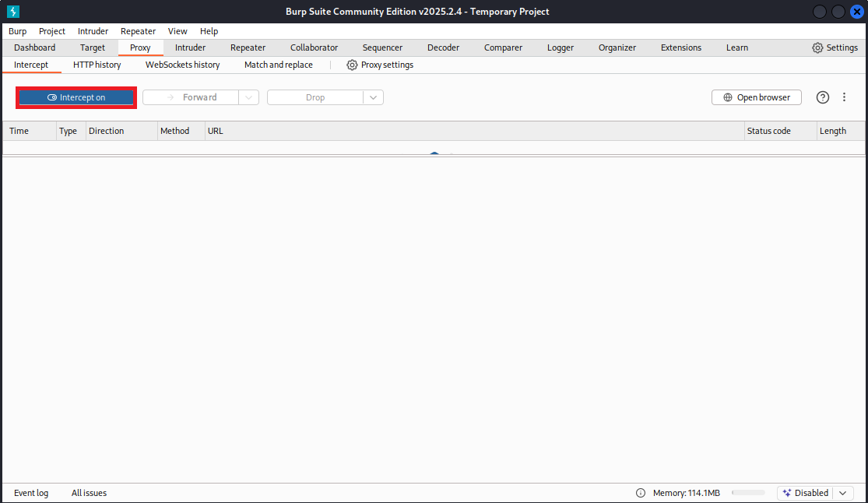Expand the Forward dropdown arrow
Image resolution: width=868 pixels, height=503 pixels.
[x=248, y=97]
